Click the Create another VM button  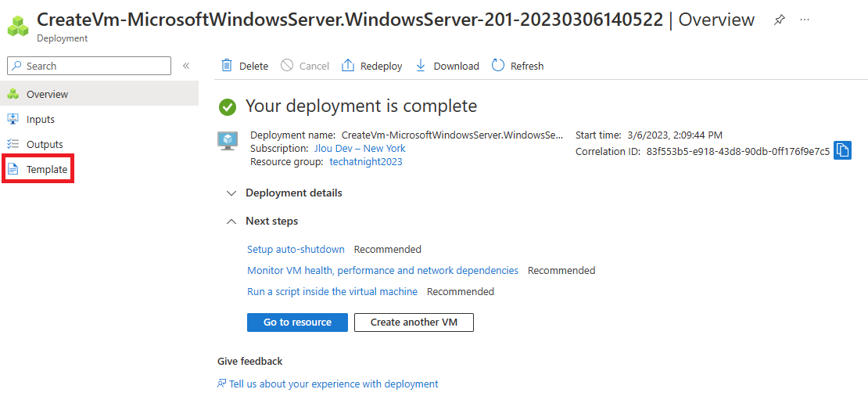click(x=414, y=323)
